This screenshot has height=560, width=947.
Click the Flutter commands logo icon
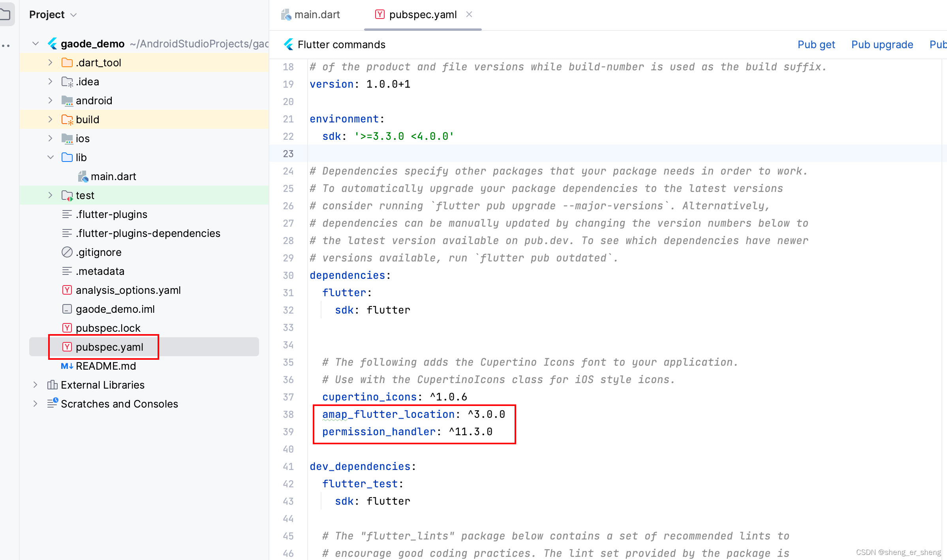pos(289,45)
